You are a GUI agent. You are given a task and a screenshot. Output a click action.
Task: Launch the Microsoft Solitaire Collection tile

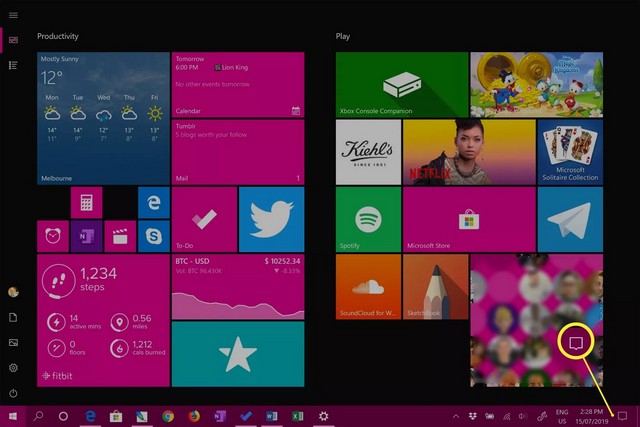click(570, 152)
